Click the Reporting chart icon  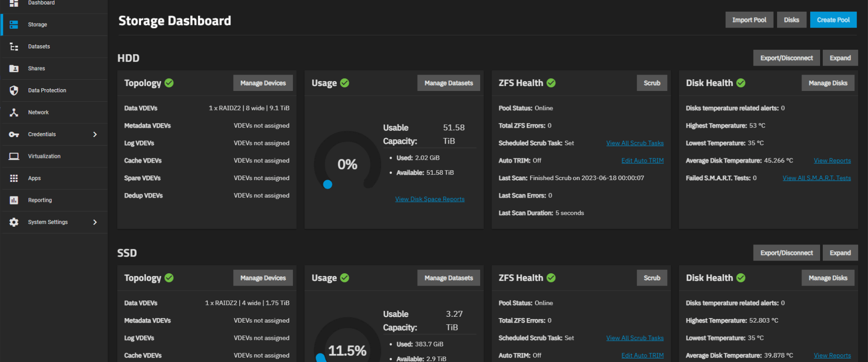[14, 200]
